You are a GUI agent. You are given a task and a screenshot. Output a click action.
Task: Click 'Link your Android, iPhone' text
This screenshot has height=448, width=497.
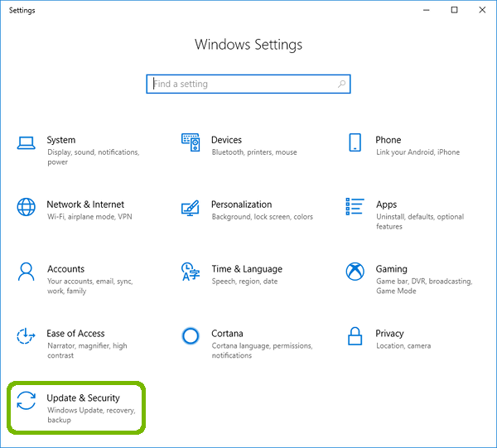(417, 152)
